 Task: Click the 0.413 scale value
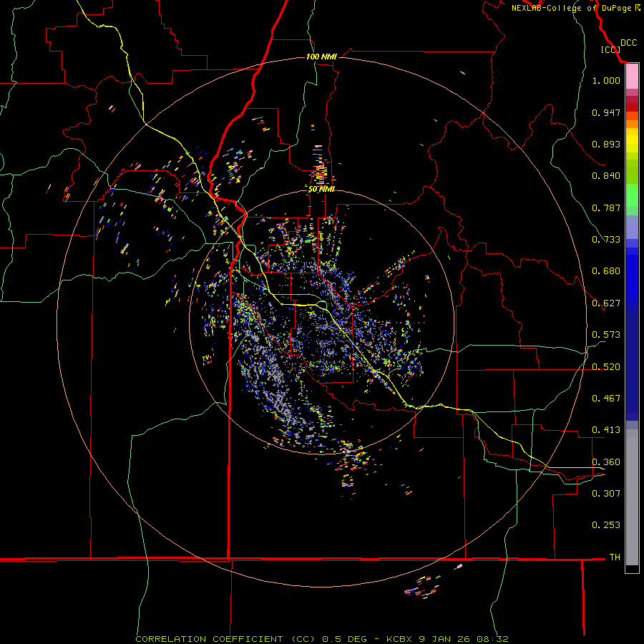click(606, 430)
